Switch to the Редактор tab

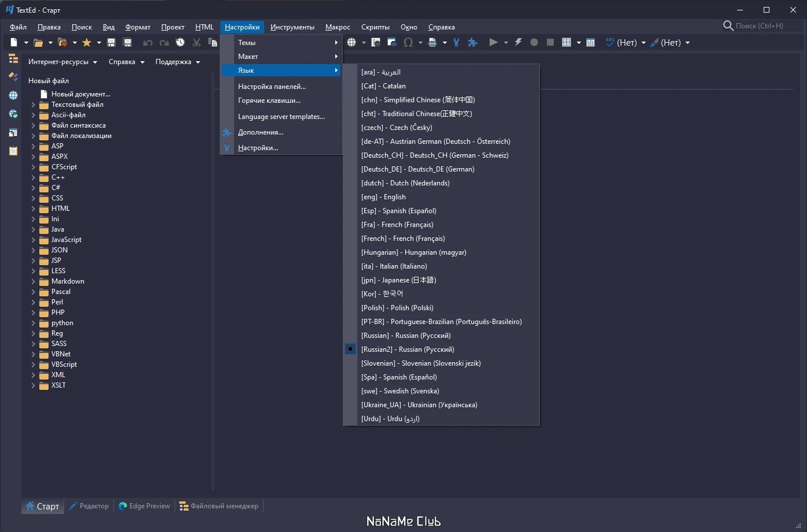point(88,506)
